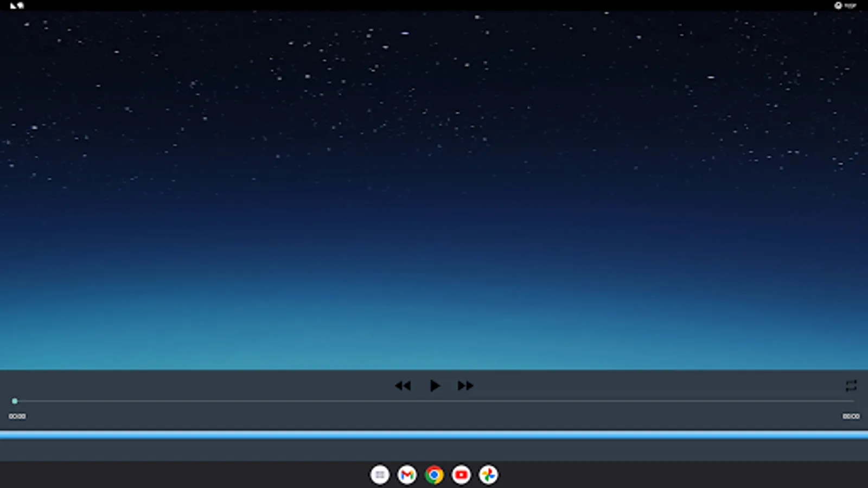Viewport: 868px width, 488px height.
Task: Toggle the repeat loop icon
Action: [x=851, y=386]
